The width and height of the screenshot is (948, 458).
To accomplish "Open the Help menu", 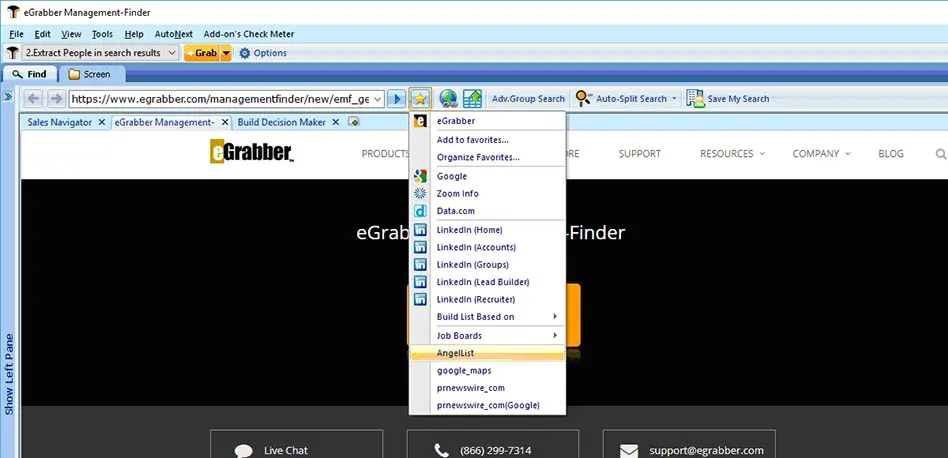I will 134,34.
